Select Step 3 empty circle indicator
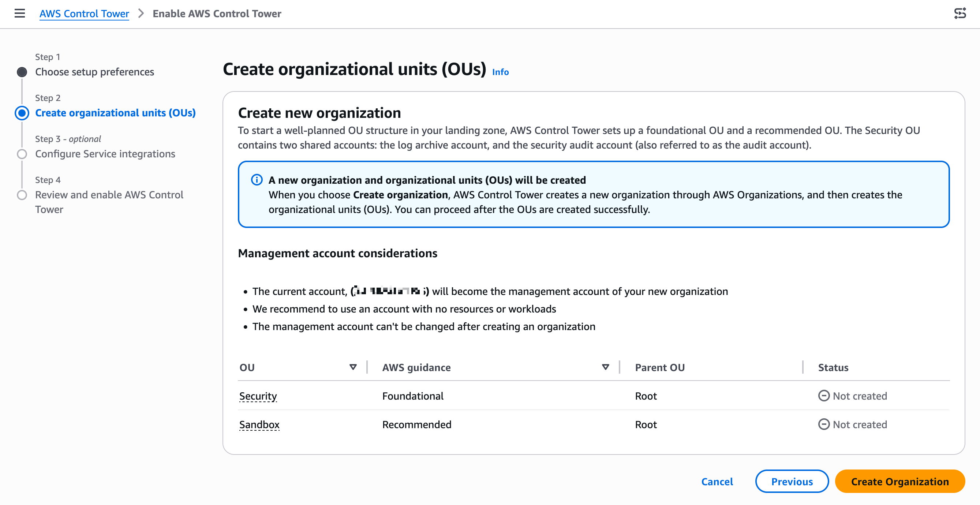Image resolution: width=980 pixels, height=505 pixels. tap(22, 154)
